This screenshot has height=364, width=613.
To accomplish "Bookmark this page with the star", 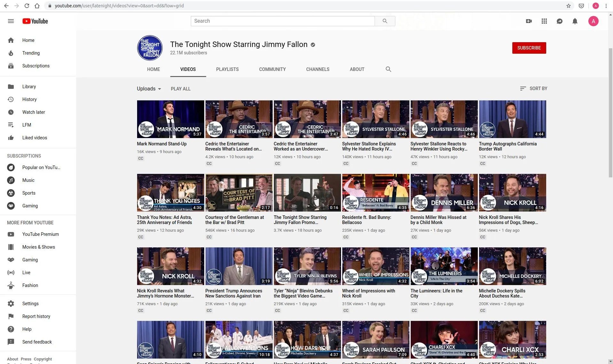I will point(569,6).
